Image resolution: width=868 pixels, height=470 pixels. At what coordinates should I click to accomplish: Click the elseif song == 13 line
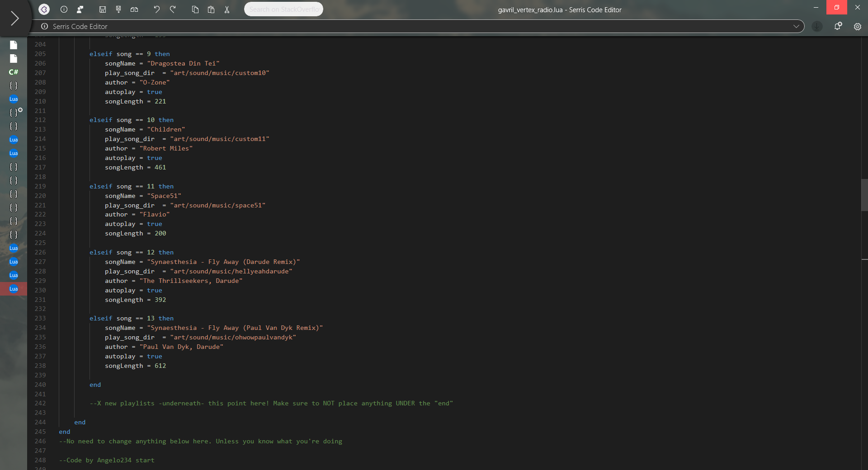tap(132, 318)
